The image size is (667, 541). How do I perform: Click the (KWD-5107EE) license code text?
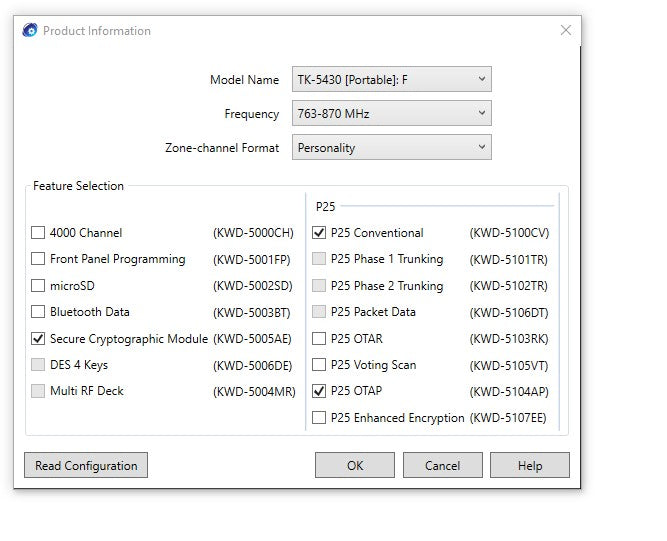coord(508,418)
